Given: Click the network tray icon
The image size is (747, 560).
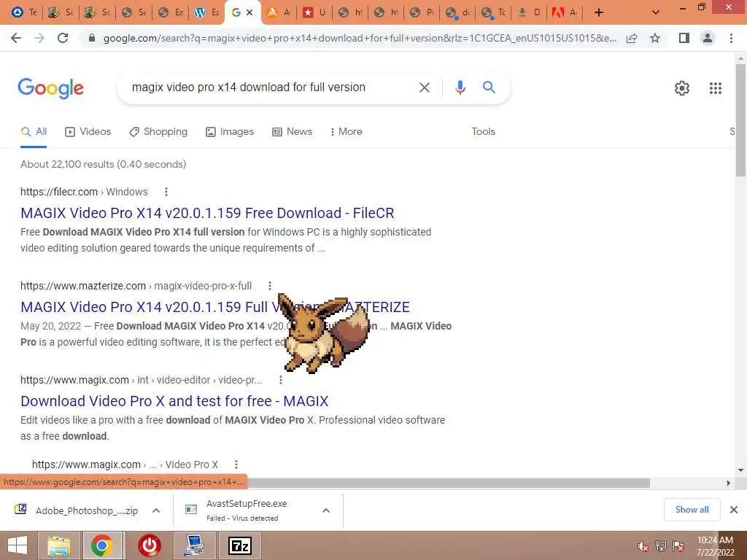Looking at the screenshot, I should tap(661, 546).
